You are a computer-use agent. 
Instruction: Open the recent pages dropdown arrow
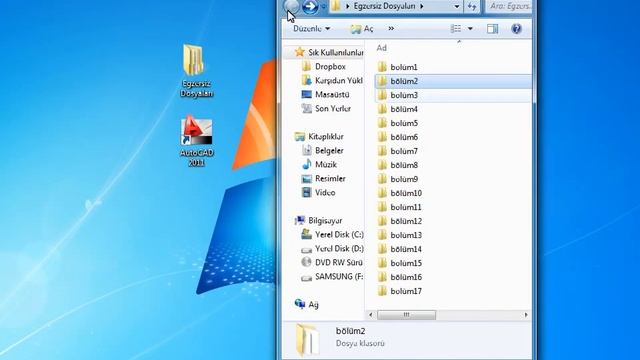pyautogui.click(x=323, y=7)
